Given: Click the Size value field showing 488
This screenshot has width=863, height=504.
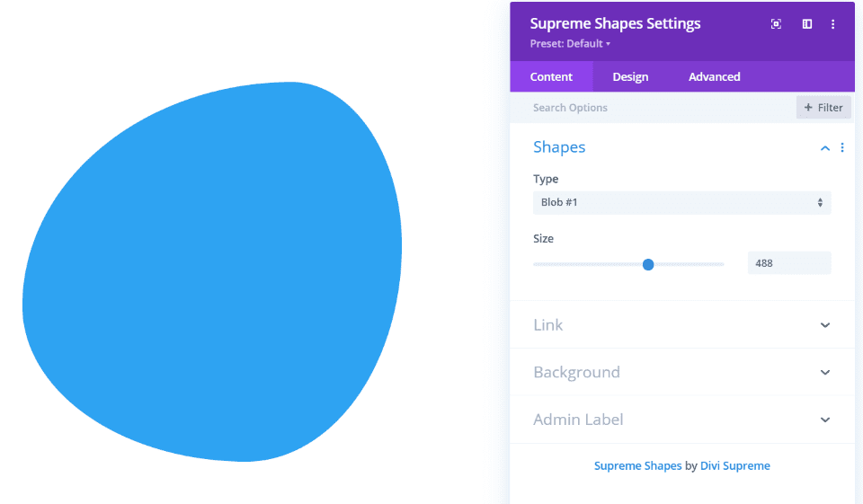Looking at the screenshot, I should coord(788,263).
